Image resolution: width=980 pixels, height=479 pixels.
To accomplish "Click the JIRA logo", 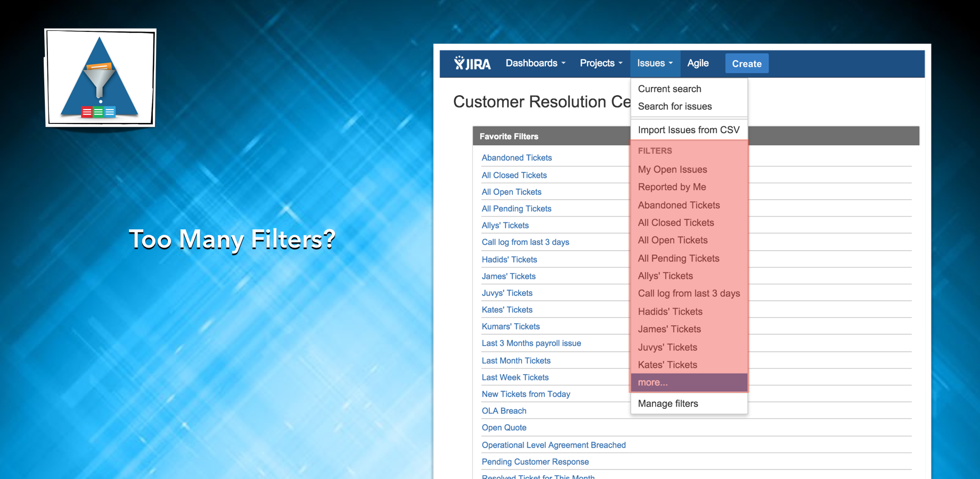I will click(472, 64).
